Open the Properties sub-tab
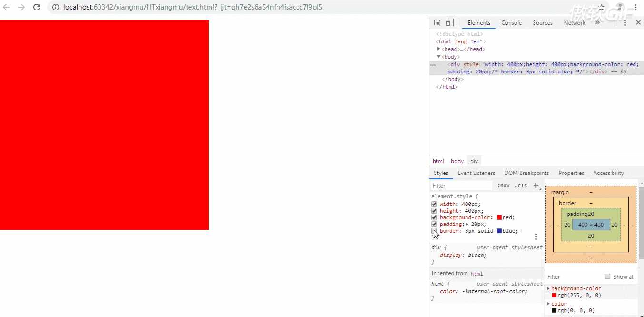644x317 pixels. coord(571,173)
